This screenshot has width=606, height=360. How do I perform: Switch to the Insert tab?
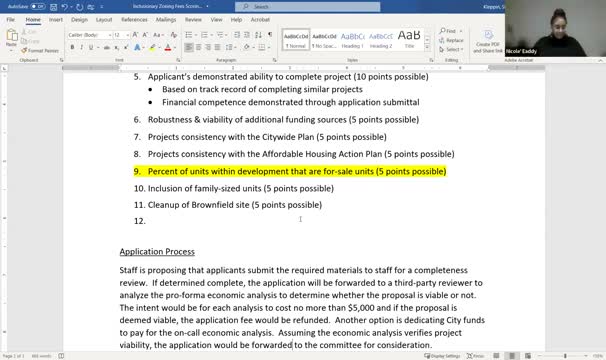click(x=56, y=19)
